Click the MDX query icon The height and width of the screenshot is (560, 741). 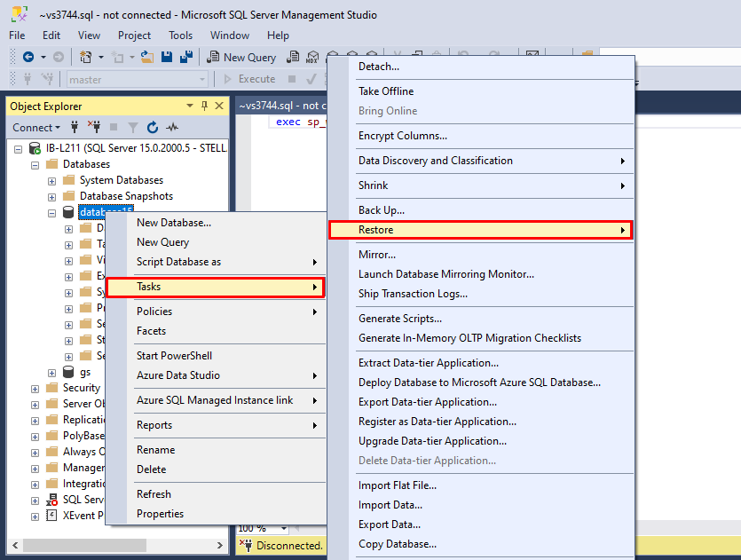[x=312, y=57]
